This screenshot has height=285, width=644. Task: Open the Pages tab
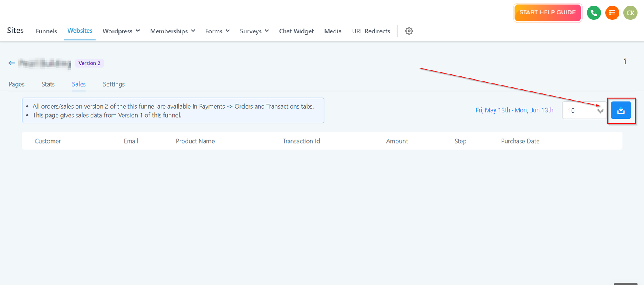[17, 84]
